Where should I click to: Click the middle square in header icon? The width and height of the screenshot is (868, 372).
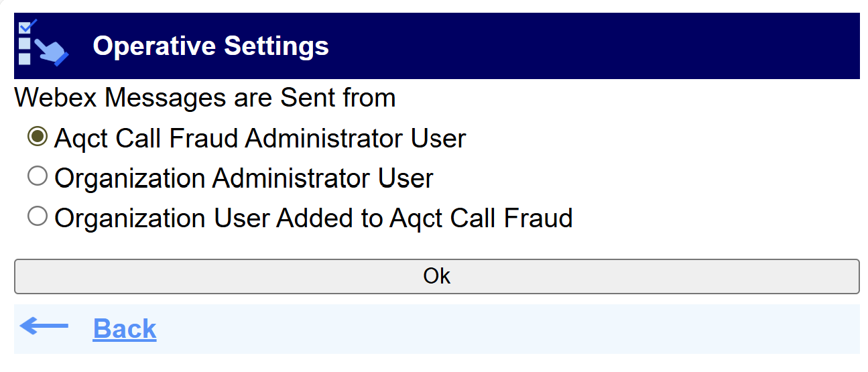coord(24,44)
